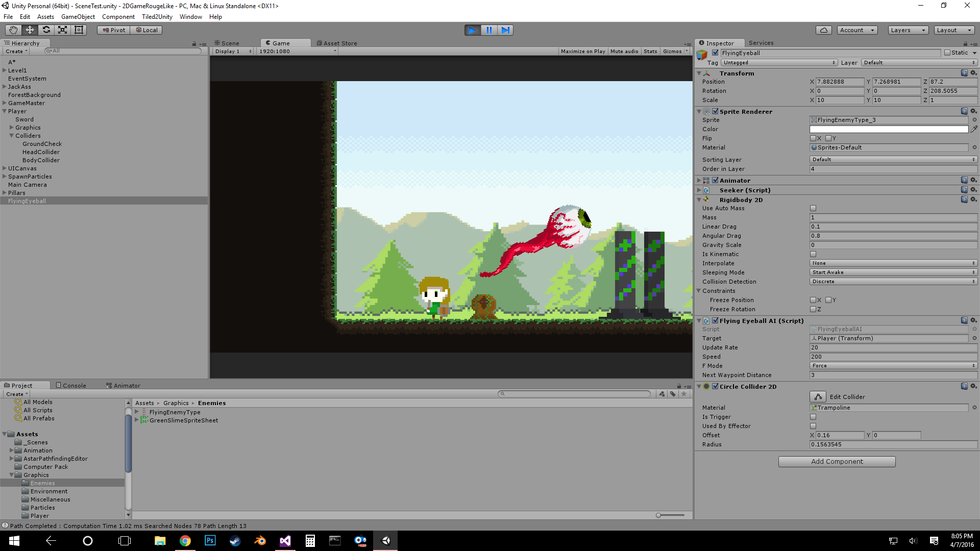The width and height of the screenshot is (980, 551).
Task: Open the Sorting Layer dropdown
Action: [893, 160]
